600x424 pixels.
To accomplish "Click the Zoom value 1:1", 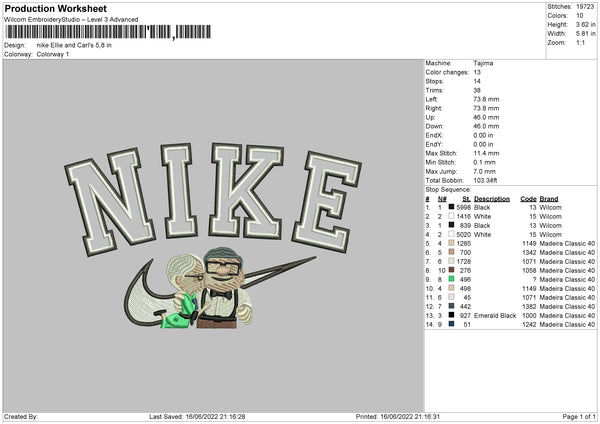I will (x=580, y=42).
